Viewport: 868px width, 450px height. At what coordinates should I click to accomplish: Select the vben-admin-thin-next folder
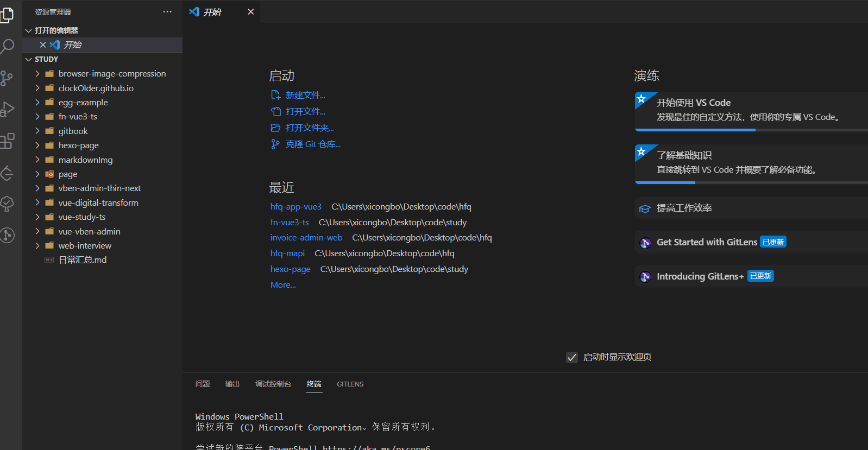pos(102,188)
